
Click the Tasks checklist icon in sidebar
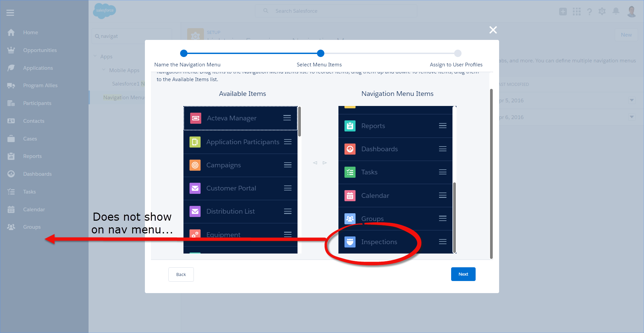click(x=11, y=192)
